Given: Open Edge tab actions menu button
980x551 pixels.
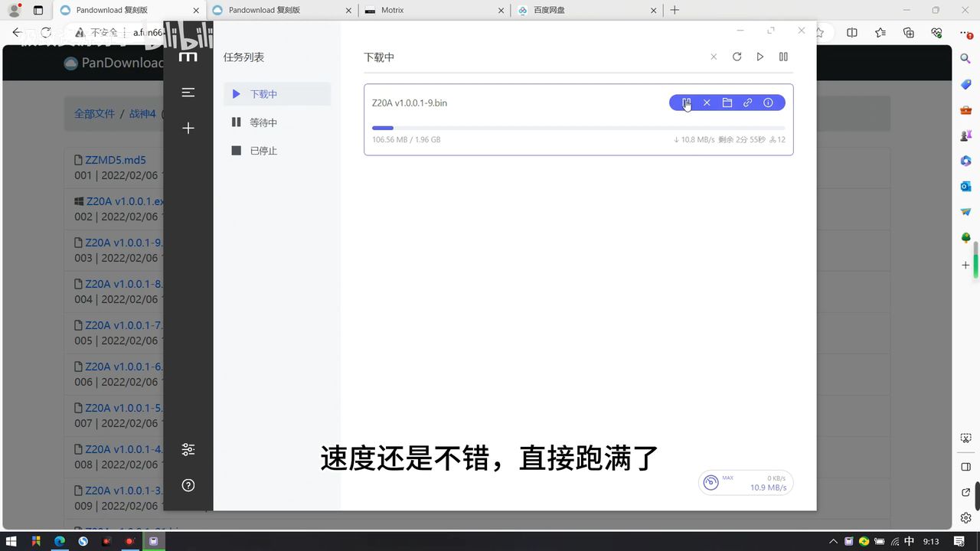Looking at the screenshot, I should click(x=38, y=10).
